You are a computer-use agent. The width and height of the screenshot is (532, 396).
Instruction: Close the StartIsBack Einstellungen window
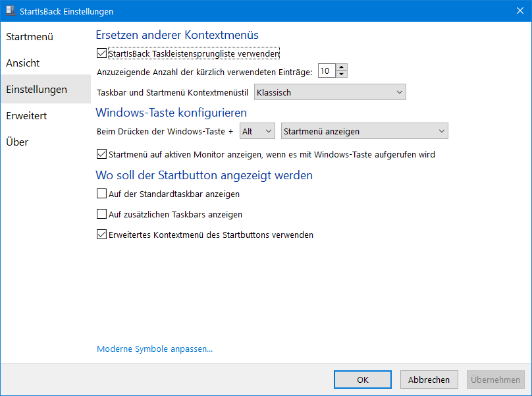tap(519, 11)
